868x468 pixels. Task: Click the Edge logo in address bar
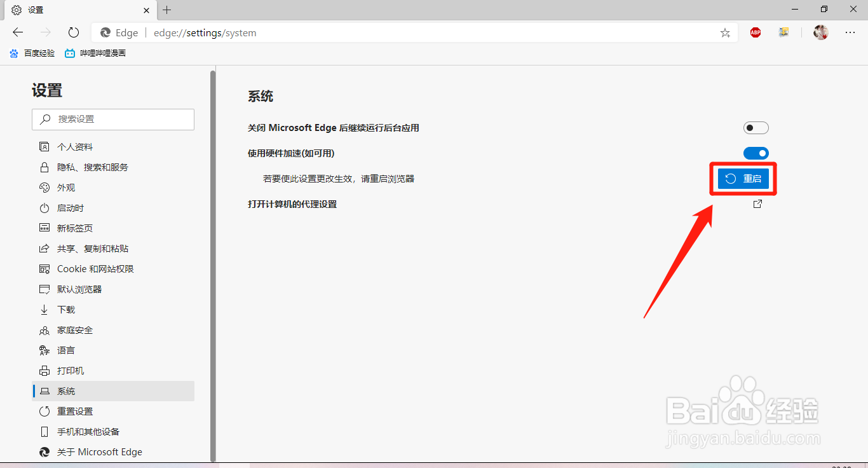(x=105, y=33)
